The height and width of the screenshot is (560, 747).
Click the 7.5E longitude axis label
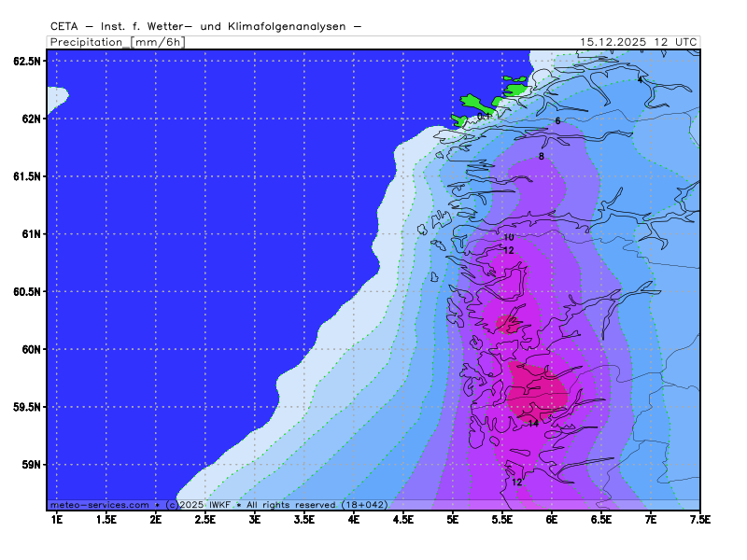coord(699,517)
